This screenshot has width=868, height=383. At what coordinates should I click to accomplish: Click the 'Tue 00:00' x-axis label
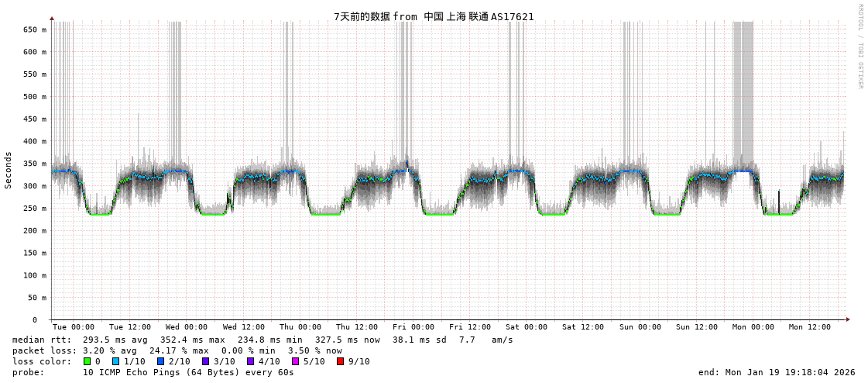[73, 327]
